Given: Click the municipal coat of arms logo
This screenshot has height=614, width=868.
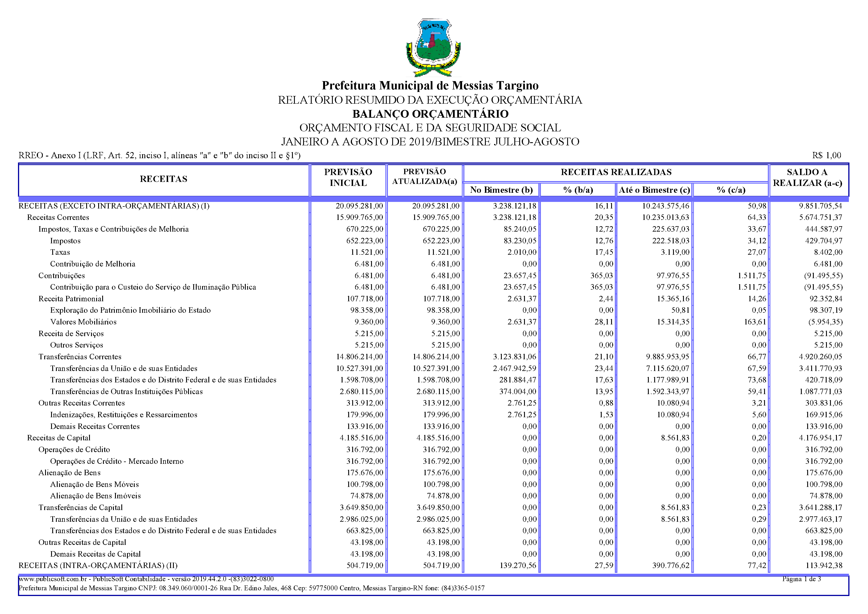Looking at the screenshot, I should click(x=433, y=48).
